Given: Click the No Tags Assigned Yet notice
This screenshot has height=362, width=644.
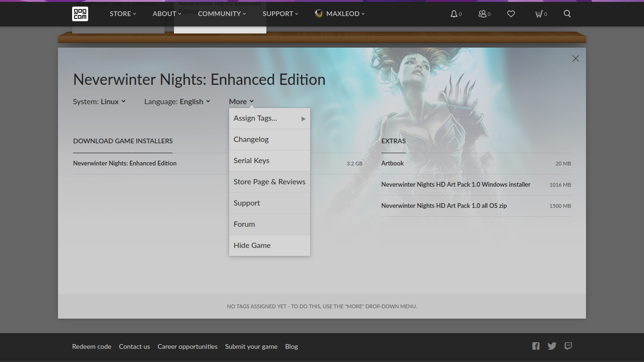Looking at the screenshot, I should tap(322, 306).
